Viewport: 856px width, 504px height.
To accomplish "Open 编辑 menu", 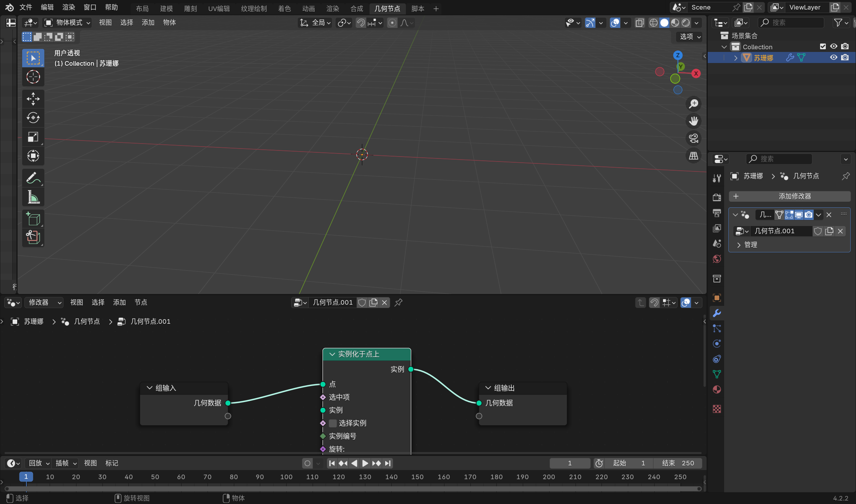I will tap(47, 7).
